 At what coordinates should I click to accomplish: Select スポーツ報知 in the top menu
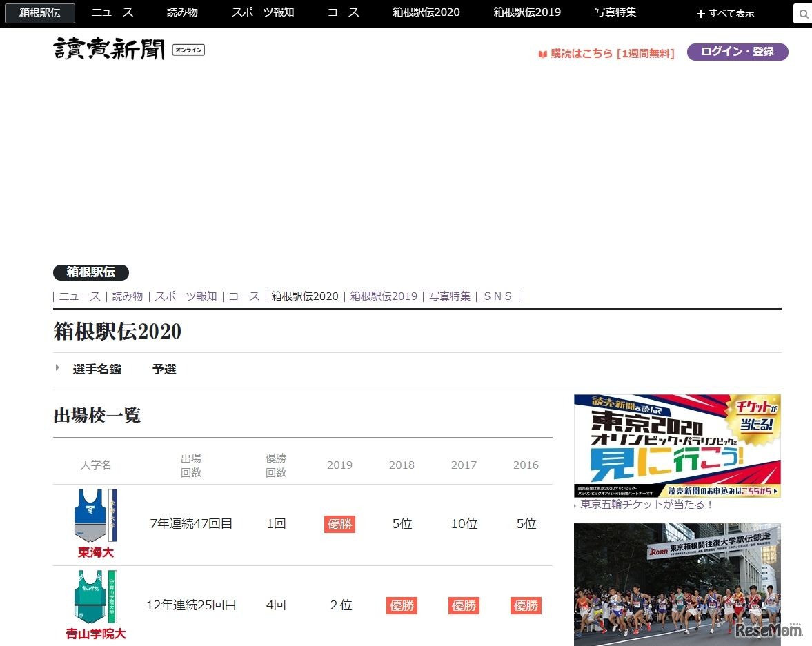click(x=262, y=12)
